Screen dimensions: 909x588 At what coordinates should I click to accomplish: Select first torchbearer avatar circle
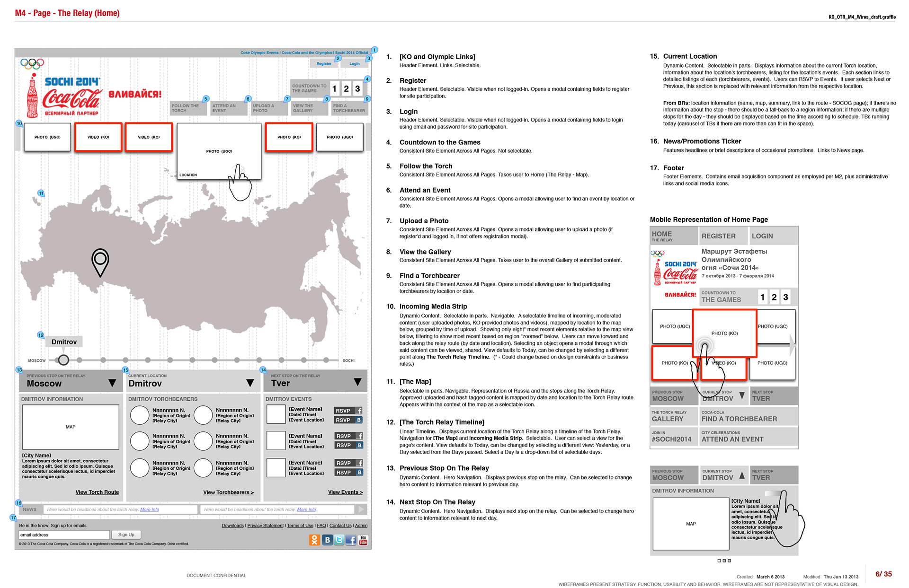(x=140, y=415)
